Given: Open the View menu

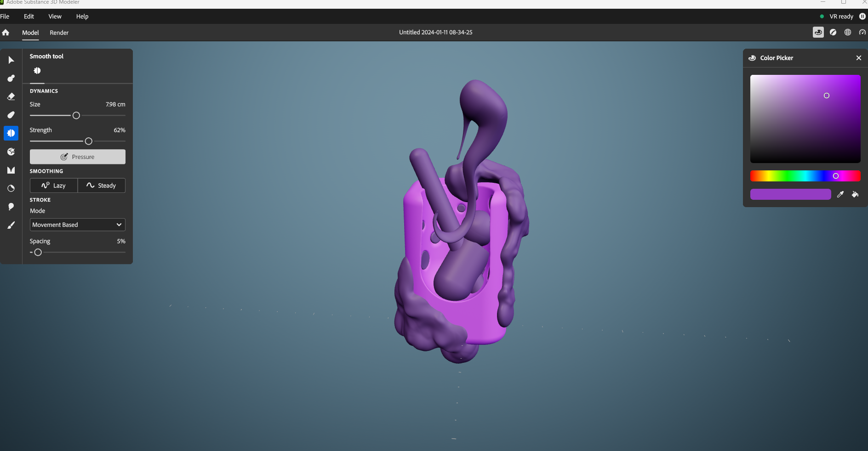Looking at the screenshot, I should click(x=55, y=17).
